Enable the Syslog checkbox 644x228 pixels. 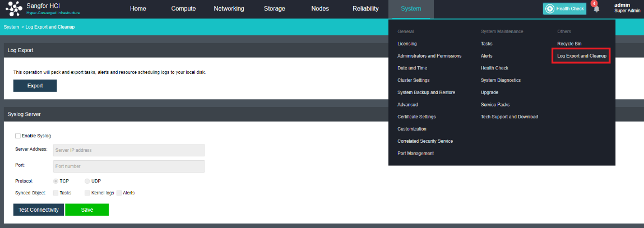tap(18, 136)
